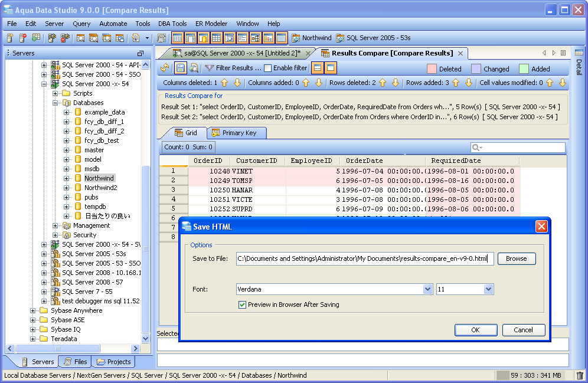
Task: Toggle the chart view toolbar icon
Action: coord(268,38)
